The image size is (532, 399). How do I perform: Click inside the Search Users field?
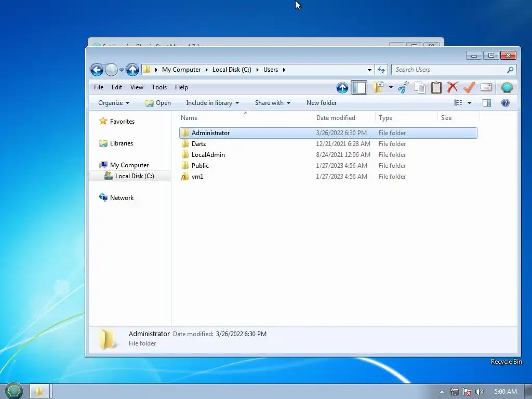coord(449,70)
